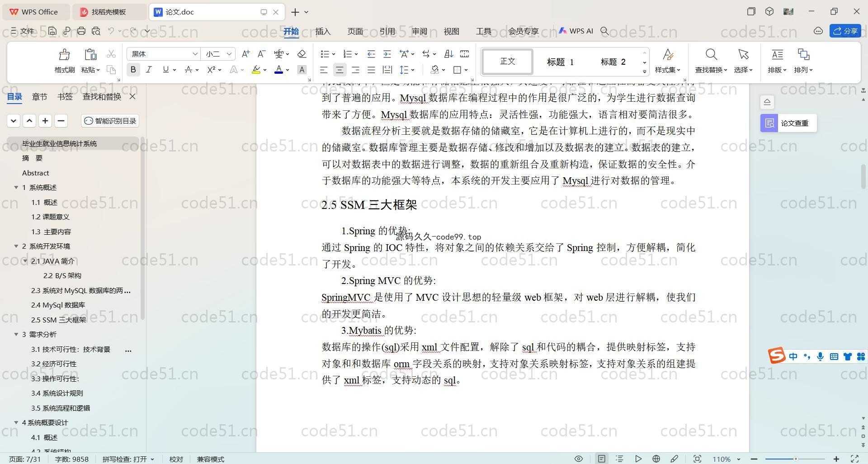Toggle outline view in status bar
Viewport: 868px width, 464px height.
620,459
